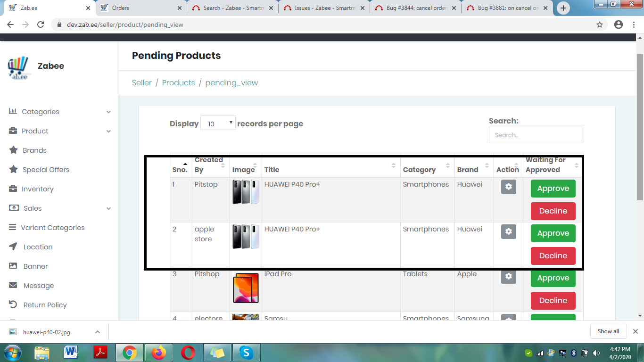
Task: Sort the table by the Sno. column
Action: pyautogui.click(x=181, y=165)
